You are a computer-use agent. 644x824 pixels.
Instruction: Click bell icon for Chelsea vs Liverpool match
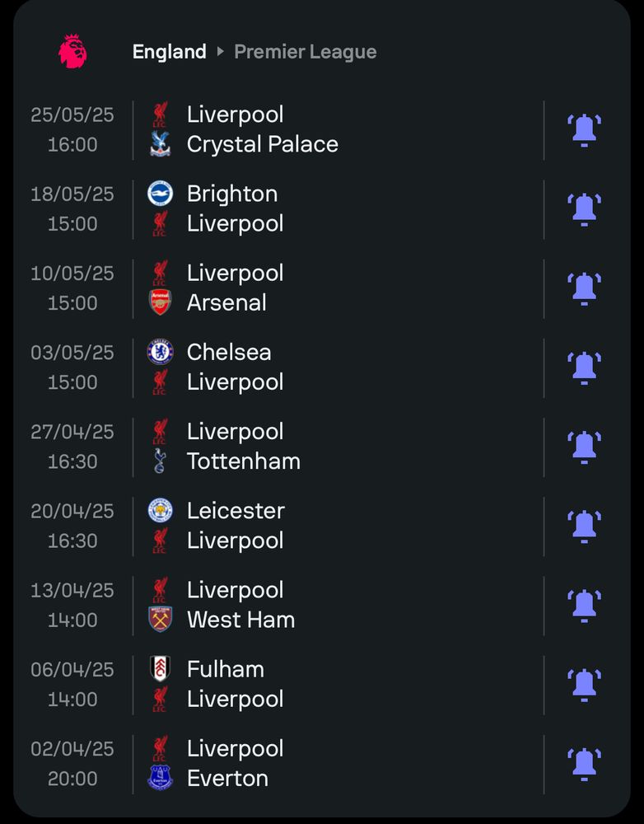coord(584,368)
